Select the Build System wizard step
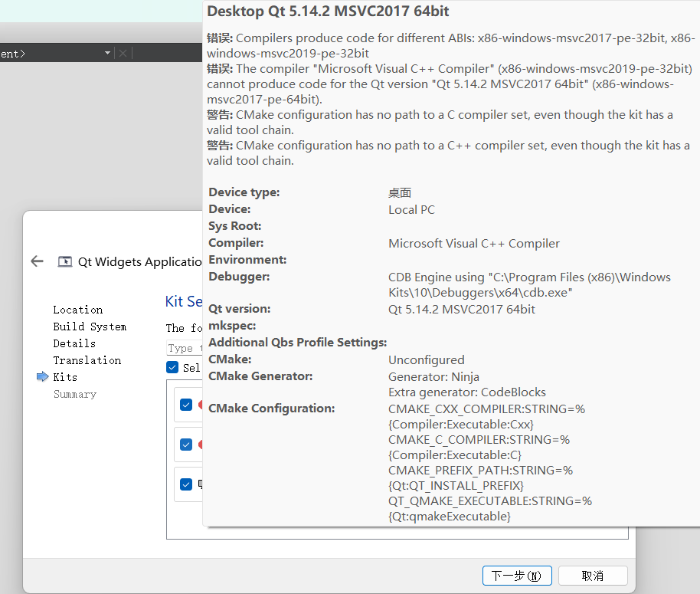This screenshot has height=594, width=700. [x=90, y=327]
